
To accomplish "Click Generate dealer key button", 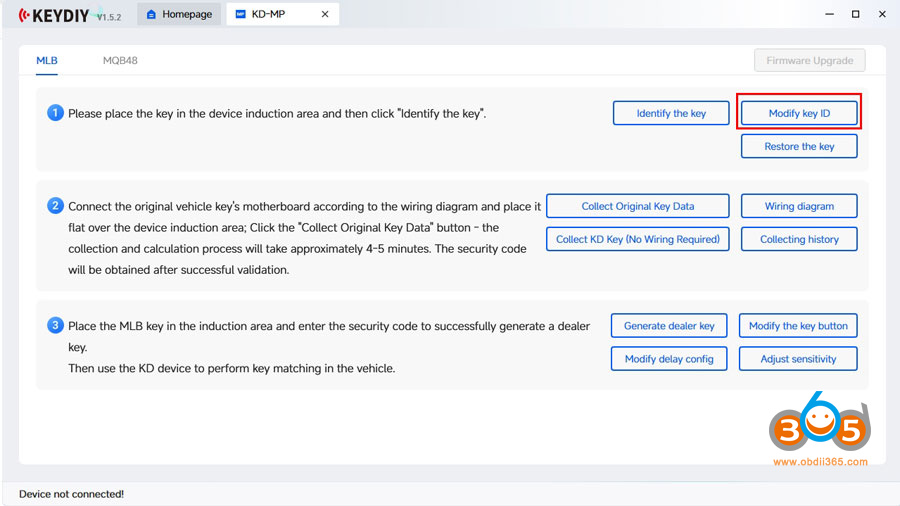I will [x=669, y=326].
